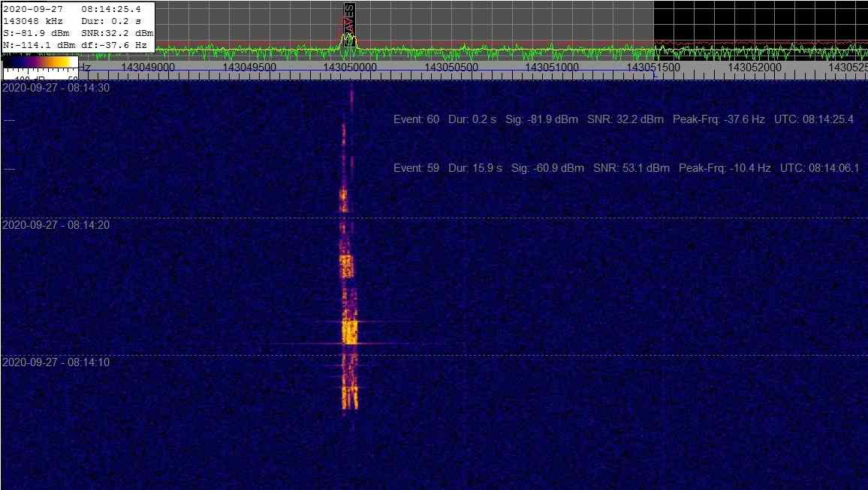Click 'Peak-Frq: -10.4 Hz' on Event 59 line
The image size is (868, 490).
pos(725,168)
